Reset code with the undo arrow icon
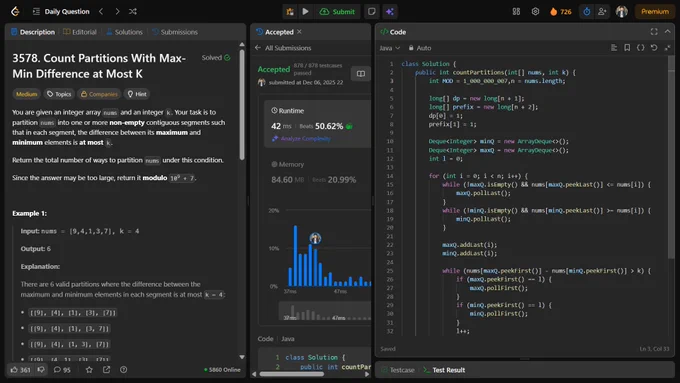This screenshot has width=680, height=383. point(654,48)
